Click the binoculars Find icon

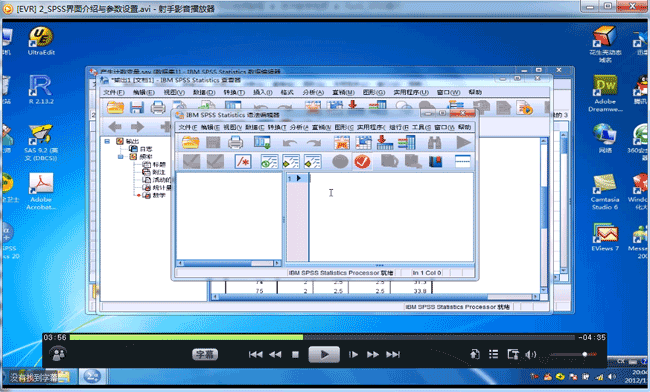pyautogui.click(x=434, y=143)
